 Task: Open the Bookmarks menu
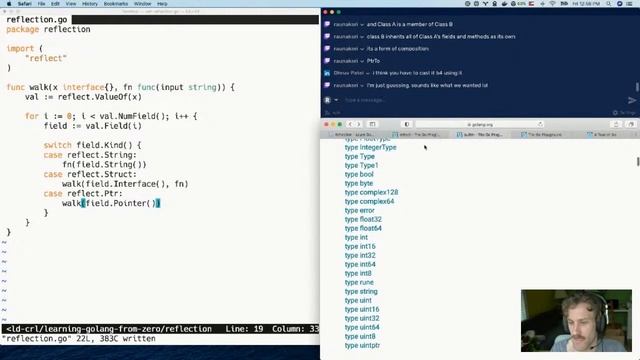click(116, 4)
